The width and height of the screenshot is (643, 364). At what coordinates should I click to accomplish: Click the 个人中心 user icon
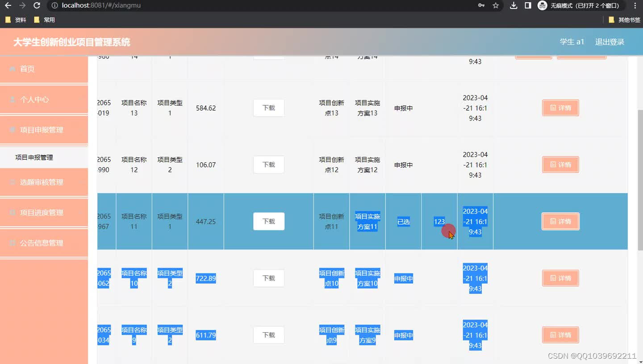[12, 99]
